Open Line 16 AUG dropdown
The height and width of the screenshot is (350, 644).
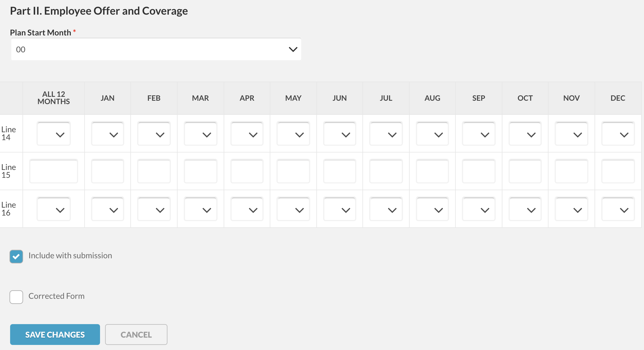pyautogui.click(x=432, y=209)
